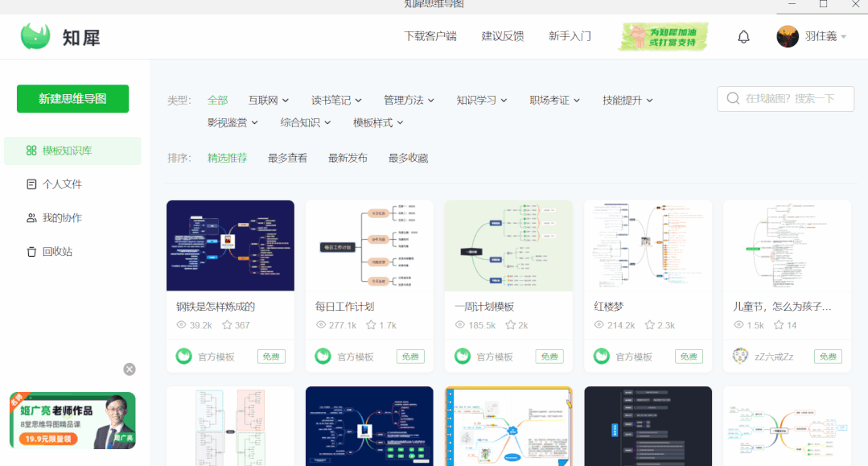Open 模板知识库 in the sidebar
This screenshot has width=868, height=466.
click(x=72, y=151)
